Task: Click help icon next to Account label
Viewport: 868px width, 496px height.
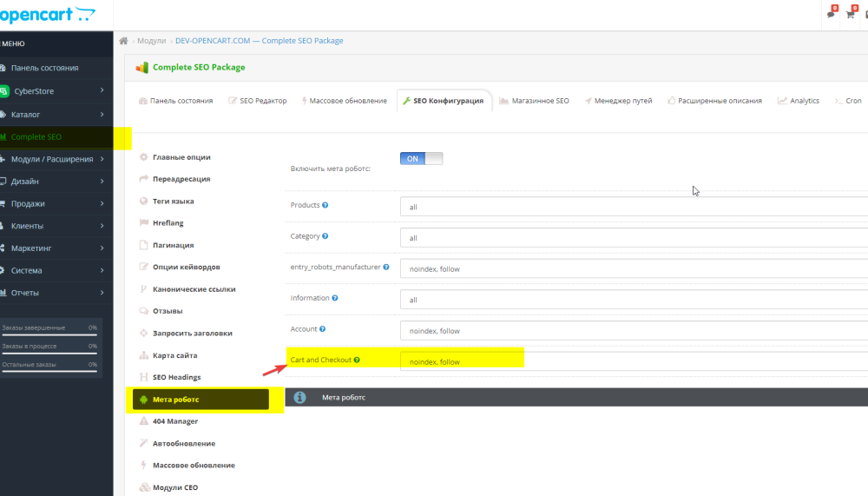Action: pos(322,329)
